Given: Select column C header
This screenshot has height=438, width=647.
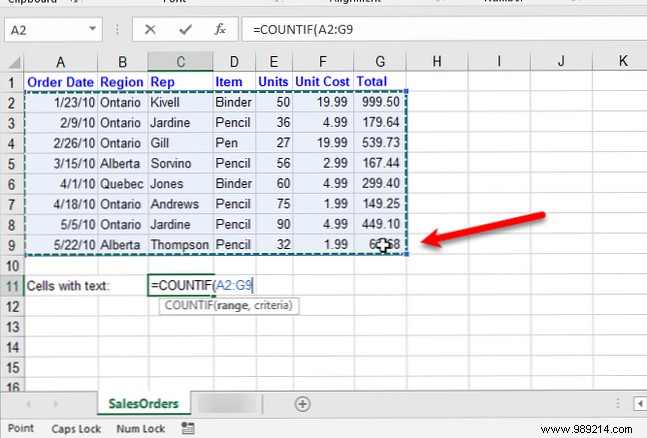Looking at the screenshot, I should (x=181, y=62).
